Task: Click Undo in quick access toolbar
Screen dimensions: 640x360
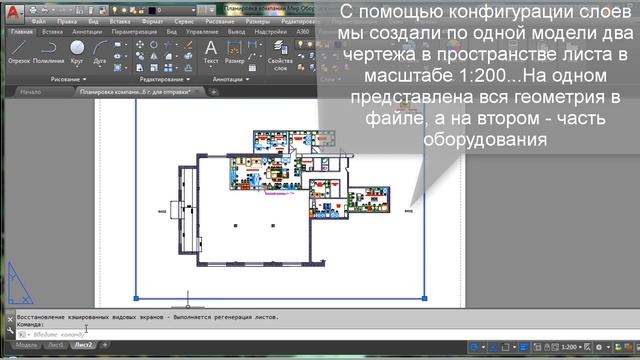Action: (x=45, y=10)
